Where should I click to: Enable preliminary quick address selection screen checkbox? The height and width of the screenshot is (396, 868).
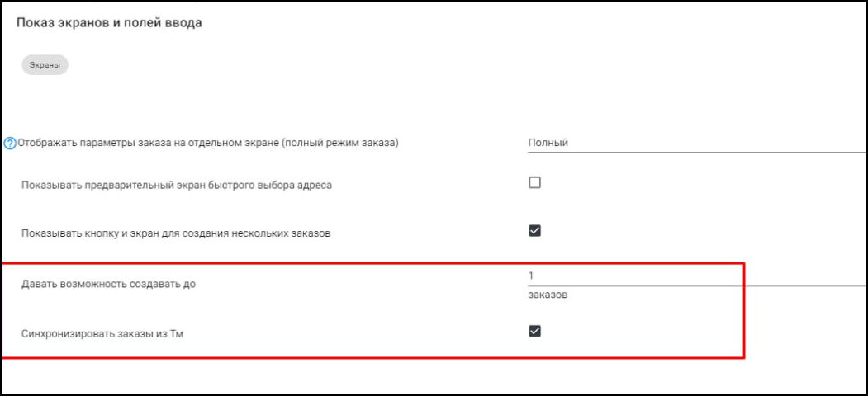pyautogui.click(x=534, y=183)
